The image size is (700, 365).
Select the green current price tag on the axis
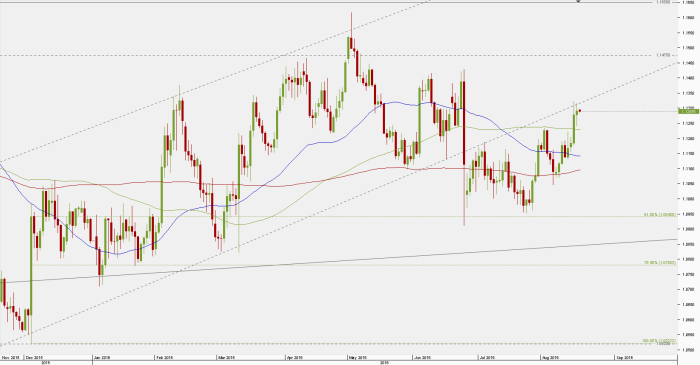point(688,111)
